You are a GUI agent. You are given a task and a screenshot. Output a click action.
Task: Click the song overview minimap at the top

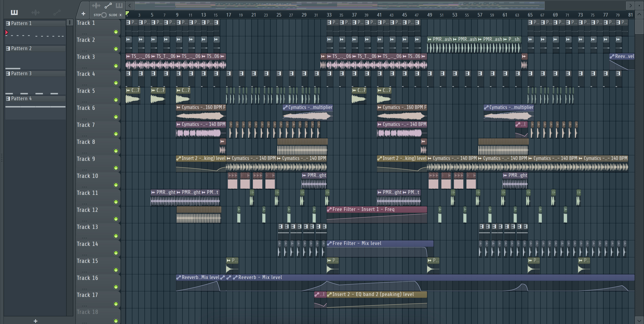tap(339, 5)
